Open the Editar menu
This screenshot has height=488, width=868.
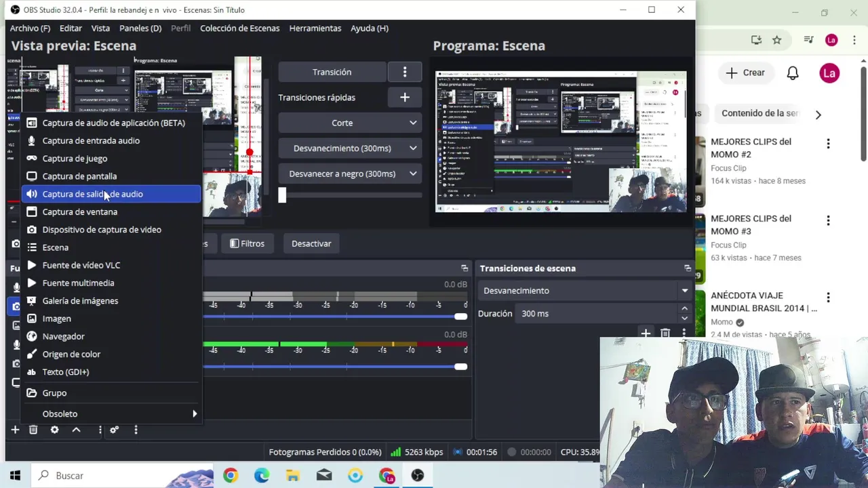pos(71,28)
